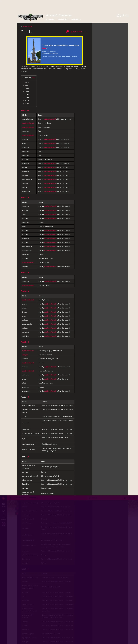Screen dimensions: 138x644
Task: Select the 'a squid' victim cell
Action: [x=29, y=308]
